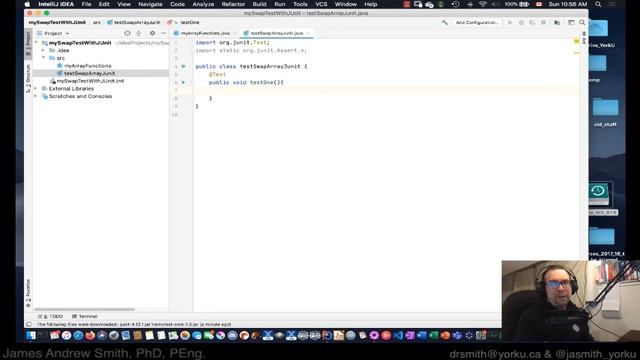Open the Run menu
This screenshot has width=640, height=360.
[280, 4]
